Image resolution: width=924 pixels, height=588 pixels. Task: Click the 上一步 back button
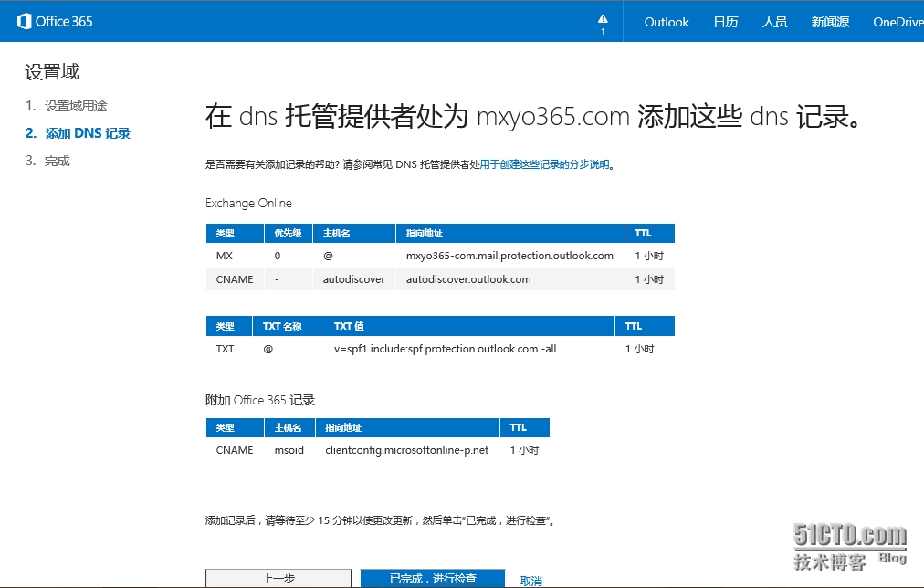tap(278, 578)
